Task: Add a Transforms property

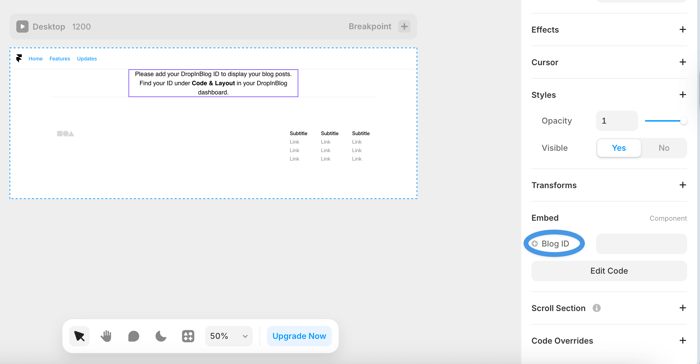Action: pyautogui.click(x=682, y=185)
